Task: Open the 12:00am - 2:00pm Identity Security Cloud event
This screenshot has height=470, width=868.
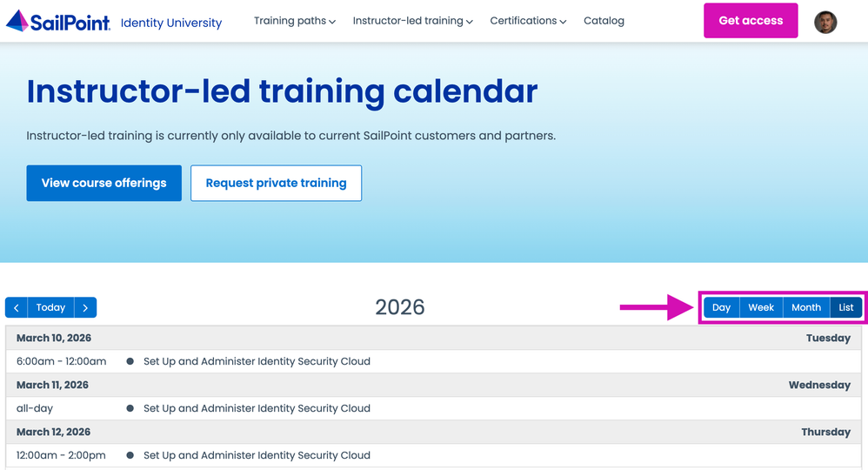Action: [x=433, y=455]
